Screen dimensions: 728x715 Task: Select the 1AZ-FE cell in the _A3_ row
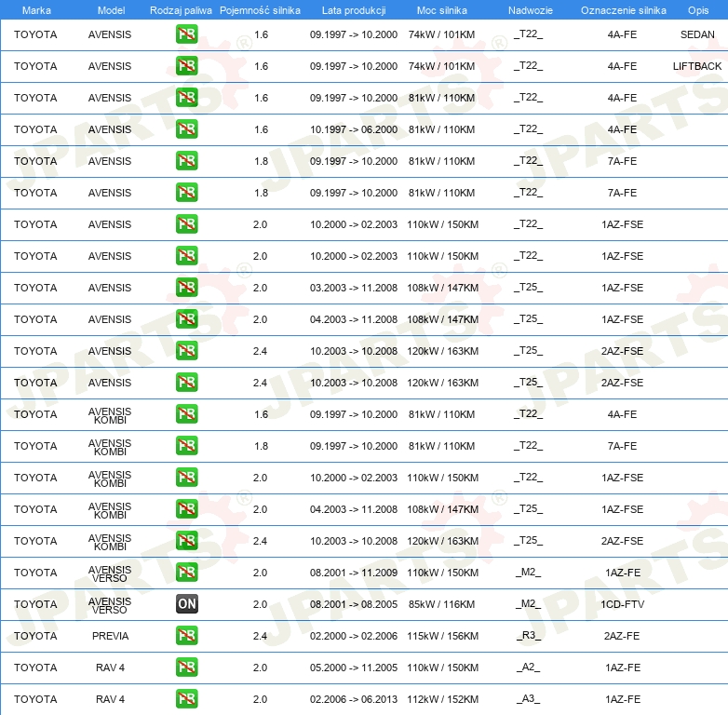[x=622, y=699]
